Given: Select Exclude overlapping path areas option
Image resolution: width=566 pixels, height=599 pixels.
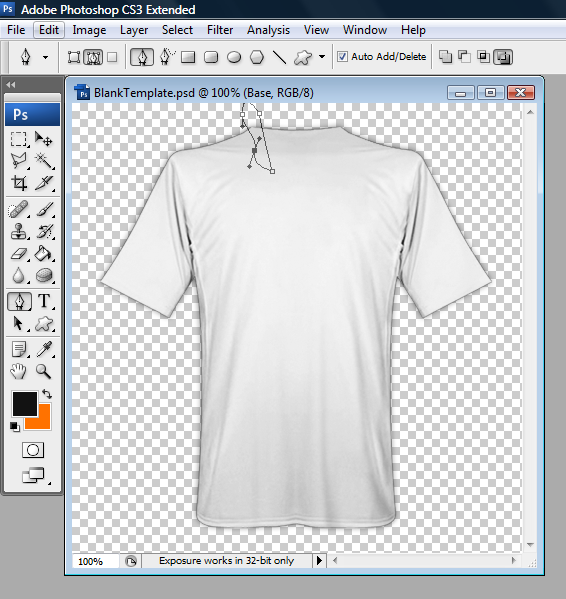Looking at the screenshot, I should pyautogui.click(x=503, y=57).
